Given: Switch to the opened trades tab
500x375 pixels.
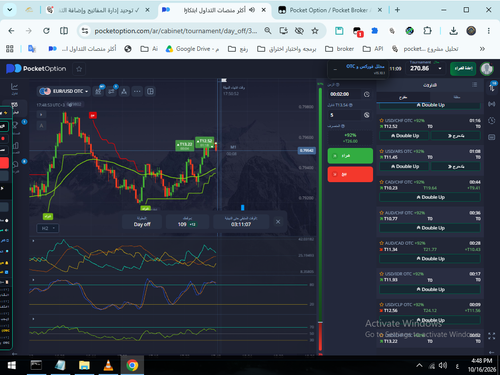Looking at the screenshot, I should [x=403, y=97].
